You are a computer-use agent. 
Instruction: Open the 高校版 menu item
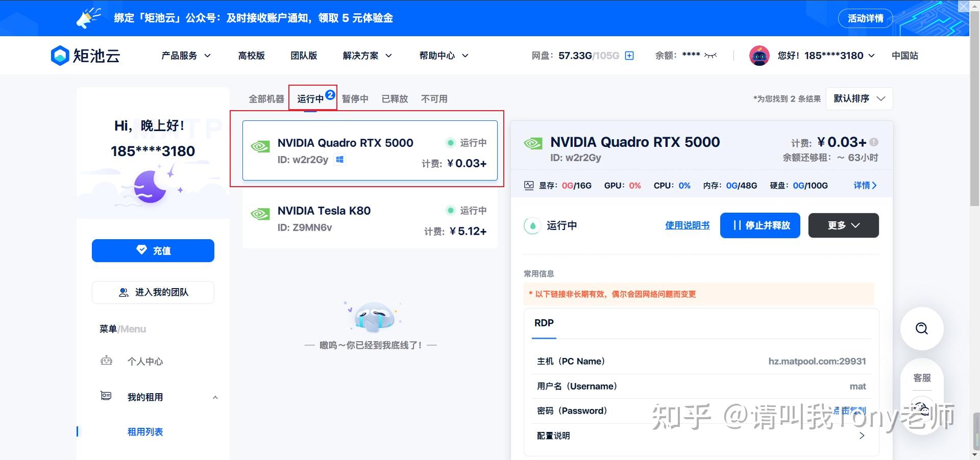coord(252,56)
